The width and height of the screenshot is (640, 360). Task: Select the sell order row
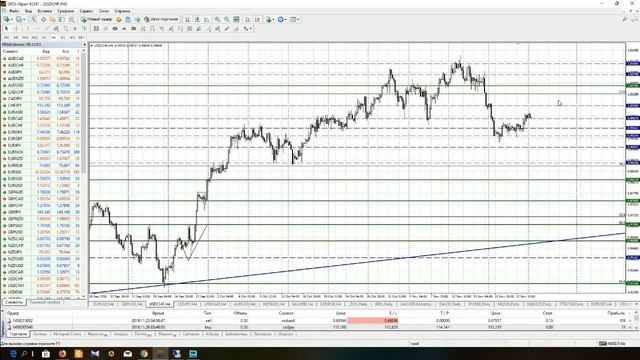(318, 320)
